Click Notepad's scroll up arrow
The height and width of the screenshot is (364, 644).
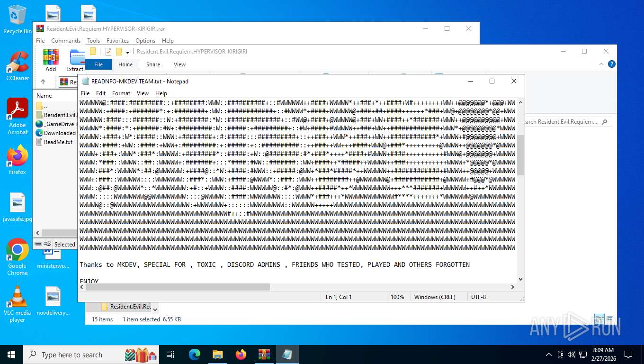coord(520,102)
